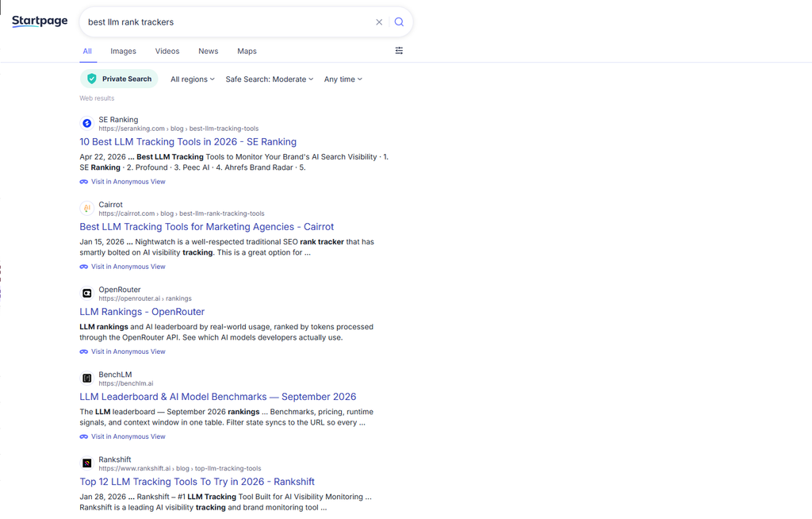Click the Startpage logo
Viewport: 812px width, 519px height.
[x=40, y=21]
